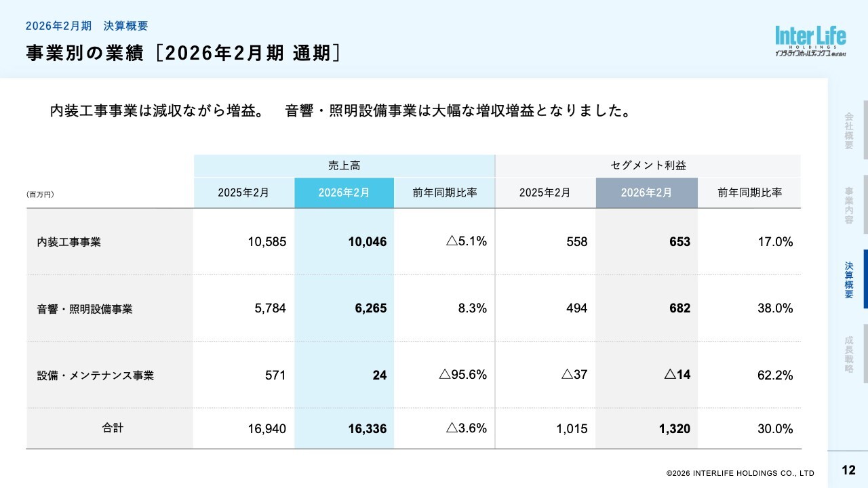The width and height of the screenshot is (868, 488).
Task: Click the Inter Life Holdings logo
Action: pos(810,41)
